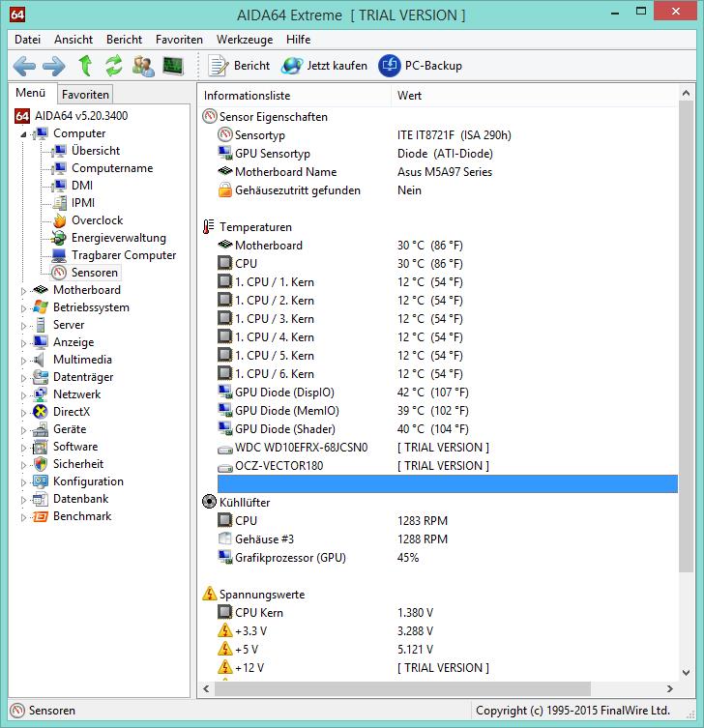Expand the Motherboard tree node
This screenshot has width=704, height=728.
[23, 291]
